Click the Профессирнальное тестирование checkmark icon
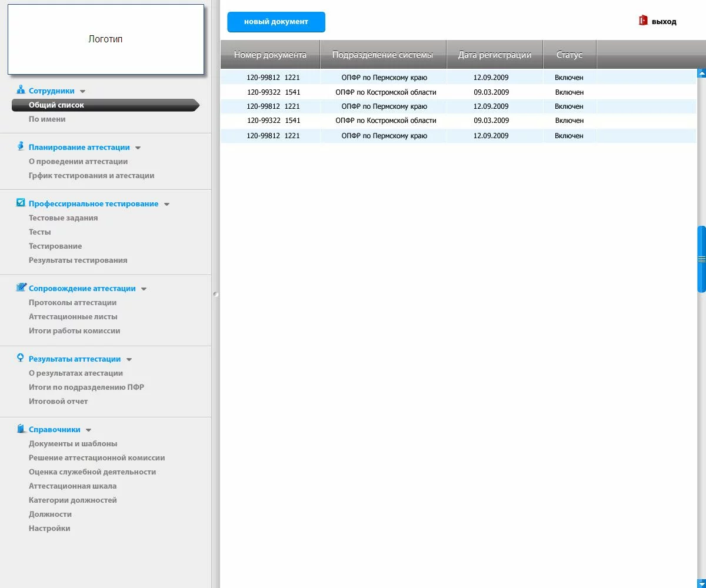 point(21,203)
